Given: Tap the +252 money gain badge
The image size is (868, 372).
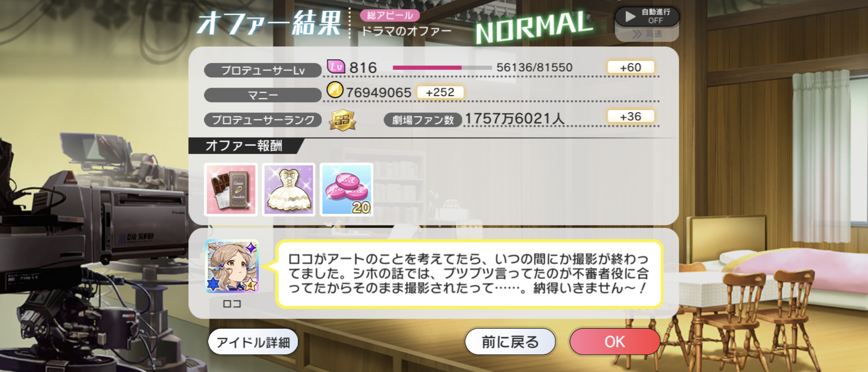Looking at the screenshot, I should pyautogui.click(x=440, y=92).
